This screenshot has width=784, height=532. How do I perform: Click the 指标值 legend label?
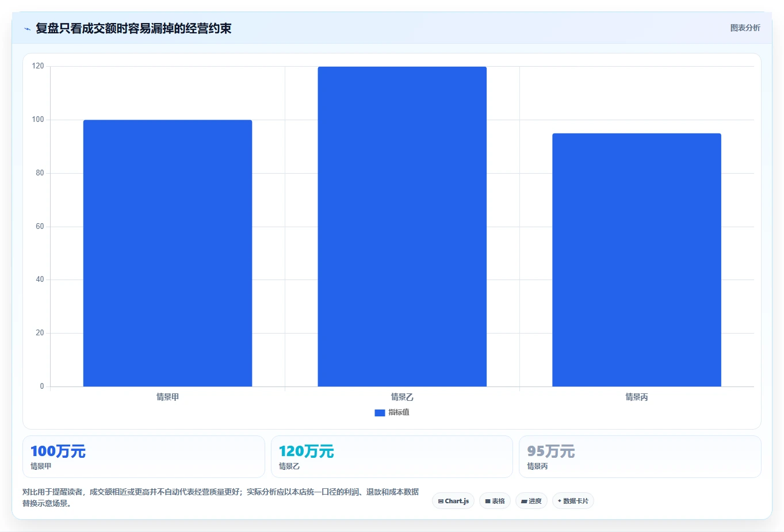tap(399, 412)
